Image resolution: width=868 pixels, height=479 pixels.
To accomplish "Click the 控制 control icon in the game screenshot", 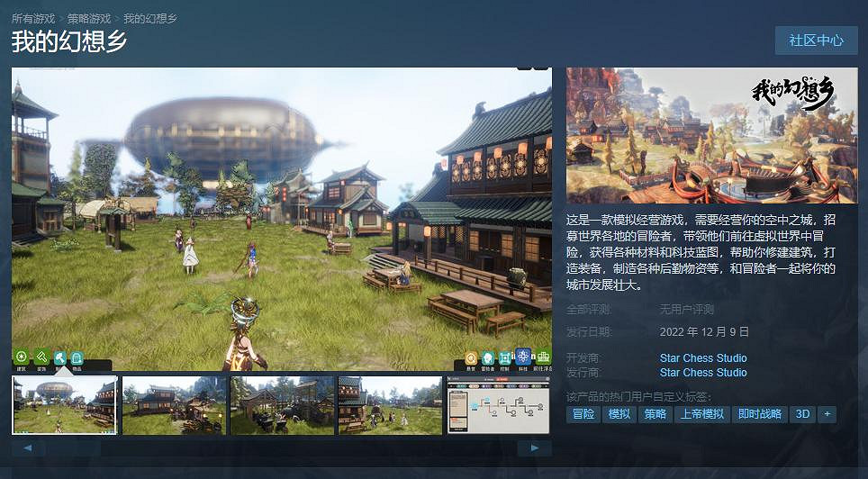I will 505,360.
